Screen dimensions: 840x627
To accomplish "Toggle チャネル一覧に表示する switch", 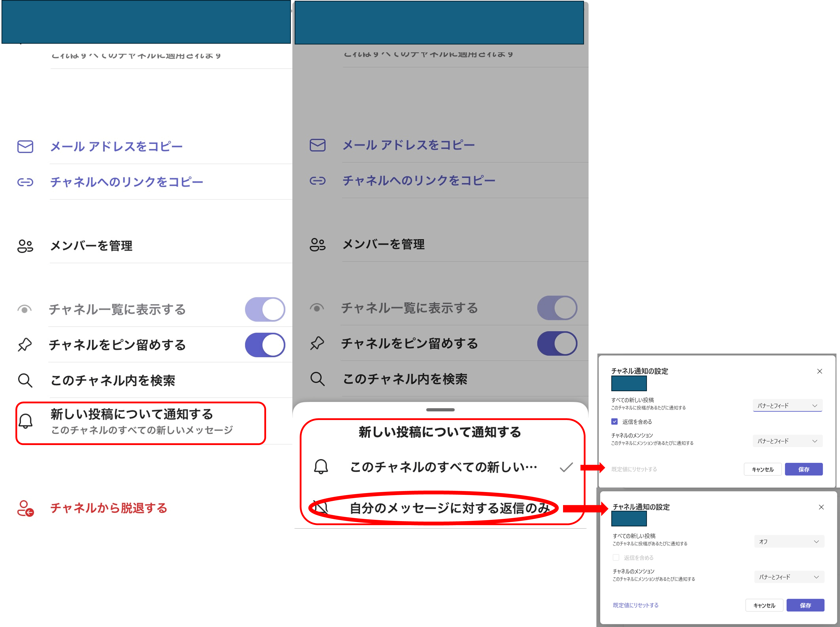I will (265, 309).
